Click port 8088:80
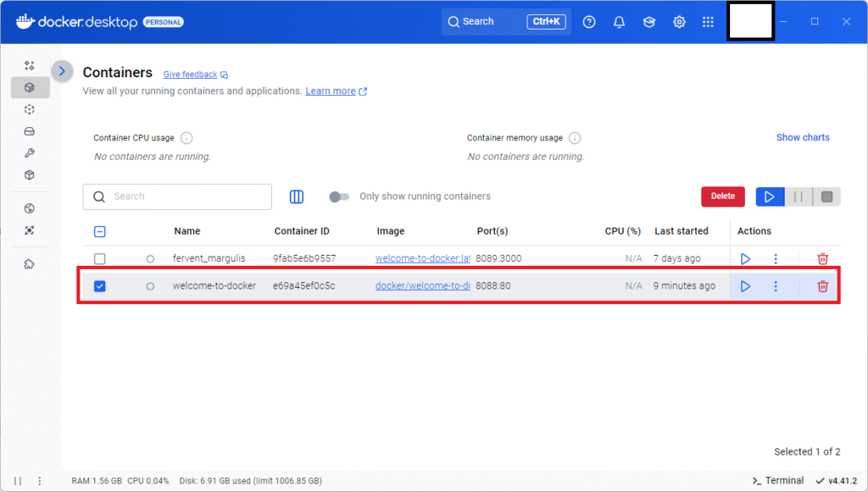868x492 pixels. pos(492,286)
